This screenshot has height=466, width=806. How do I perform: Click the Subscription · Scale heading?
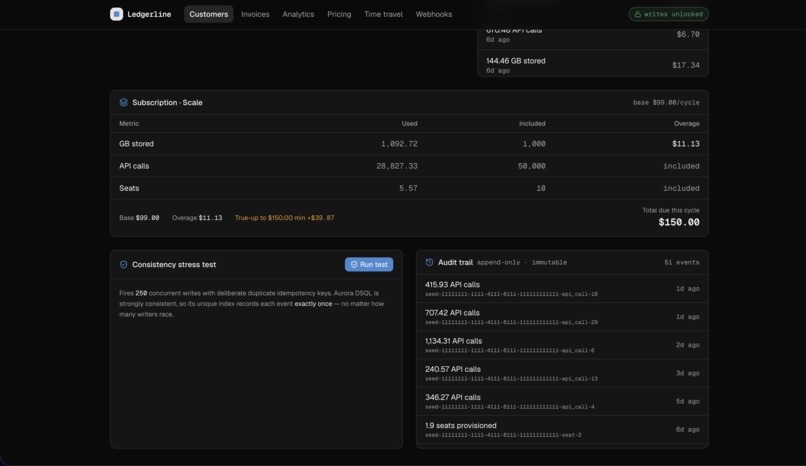tap(167, 102)
